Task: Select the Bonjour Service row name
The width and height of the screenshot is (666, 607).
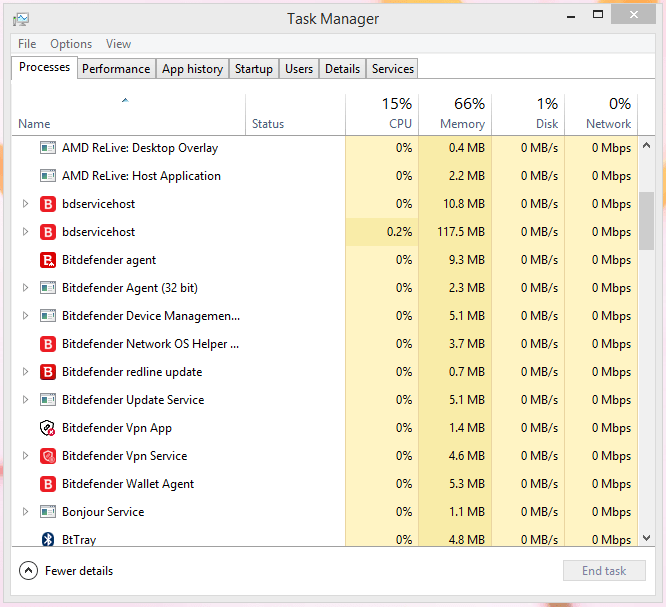Action: 103,512
